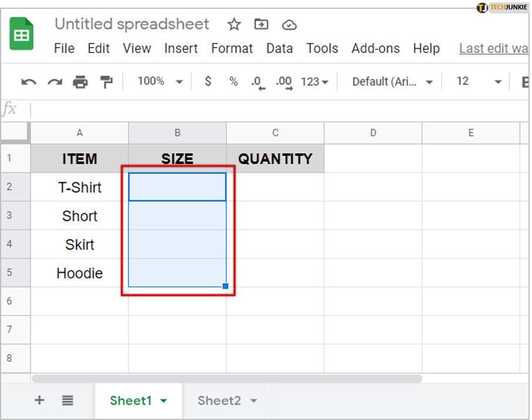
Task: Open the 100% zoom dropdown
Action: (160, 82)
